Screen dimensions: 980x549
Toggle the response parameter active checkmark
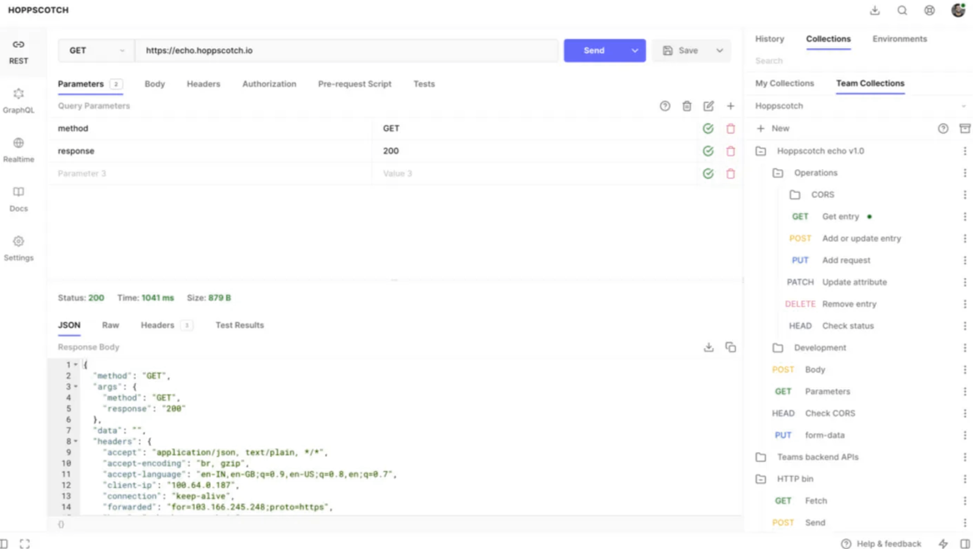708,151
